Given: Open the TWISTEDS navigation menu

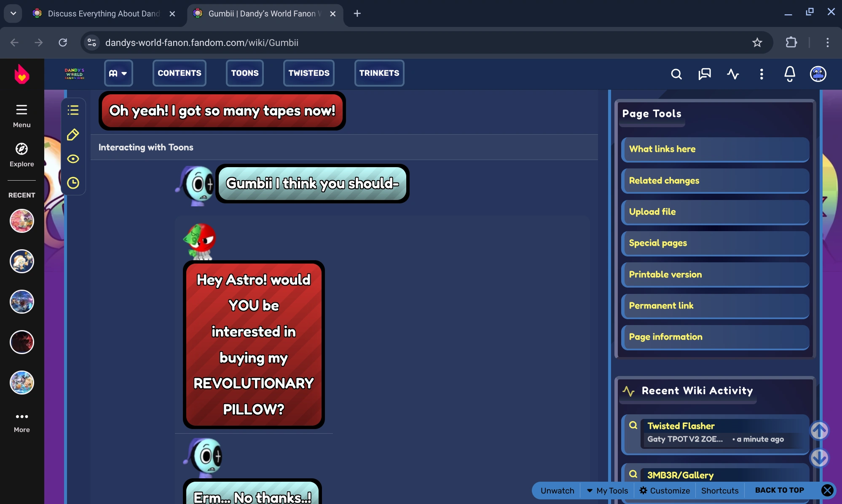Looking at the screenshot, I should click(x=308, y=73).
